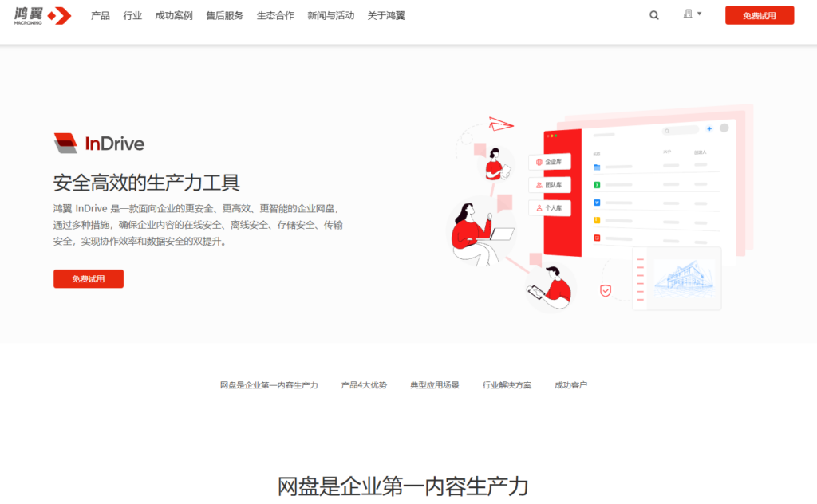Image resolution: width=817 pixels, height=504 pixels.
Task: Click the blue Word file icon
Action: (x=597, y=203)
